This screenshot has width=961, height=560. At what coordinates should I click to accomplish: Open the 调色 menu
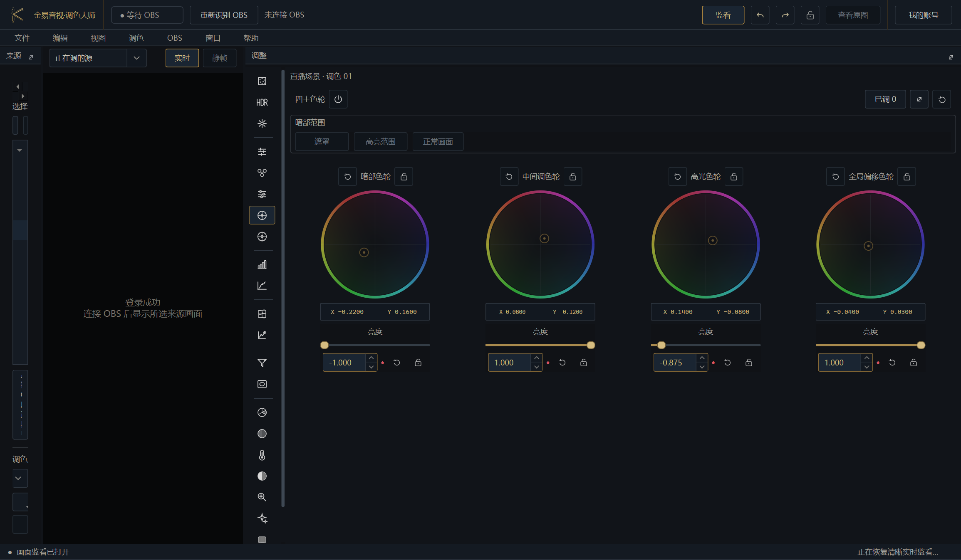tap(136, 38)
